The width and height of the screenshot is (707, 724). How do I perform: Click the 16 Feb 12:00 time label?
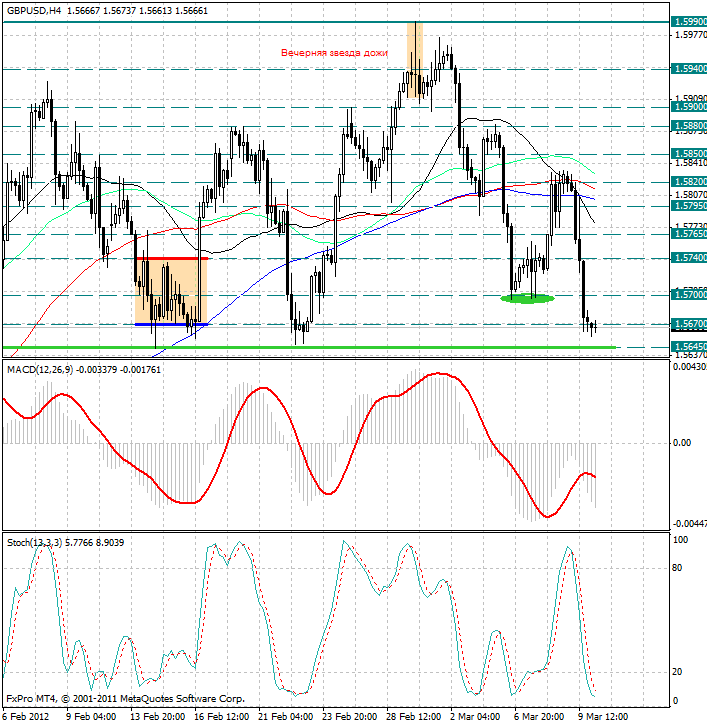click(222, 717)
